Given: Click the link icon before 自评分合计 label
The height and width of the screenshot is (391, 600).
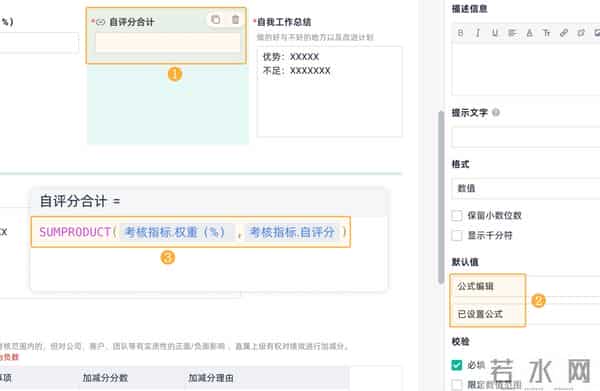Looking at the screenshot, I should pyautogui.click(x=100, y=22).
